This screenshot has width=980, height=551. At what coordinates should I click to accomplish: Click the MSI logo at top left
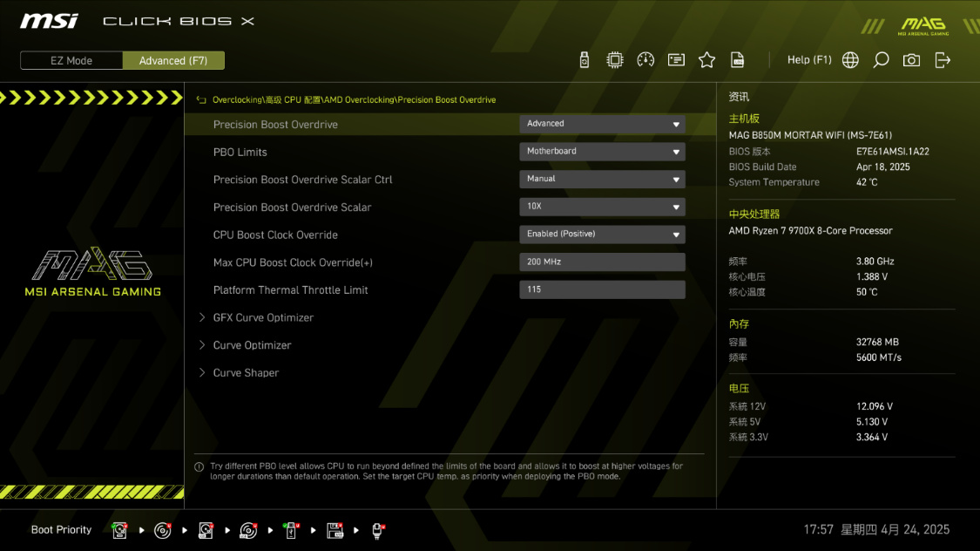(50, 21)
